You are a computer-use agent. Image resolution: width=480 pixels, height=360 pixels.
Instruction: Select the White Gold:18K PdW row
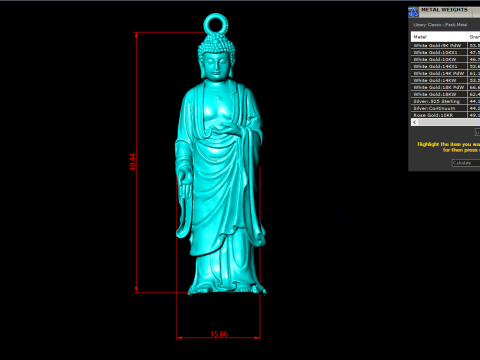[445, 87]
